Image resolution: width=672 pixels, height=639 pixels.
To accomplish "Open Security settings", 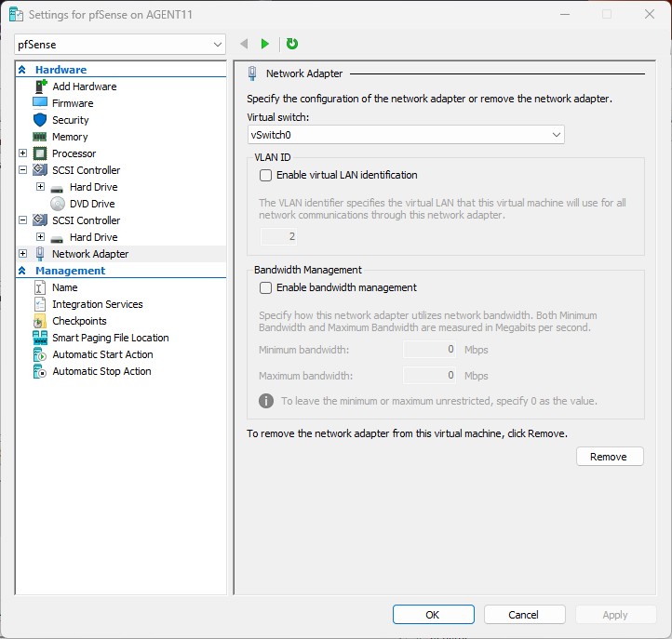I will [71, 120].
